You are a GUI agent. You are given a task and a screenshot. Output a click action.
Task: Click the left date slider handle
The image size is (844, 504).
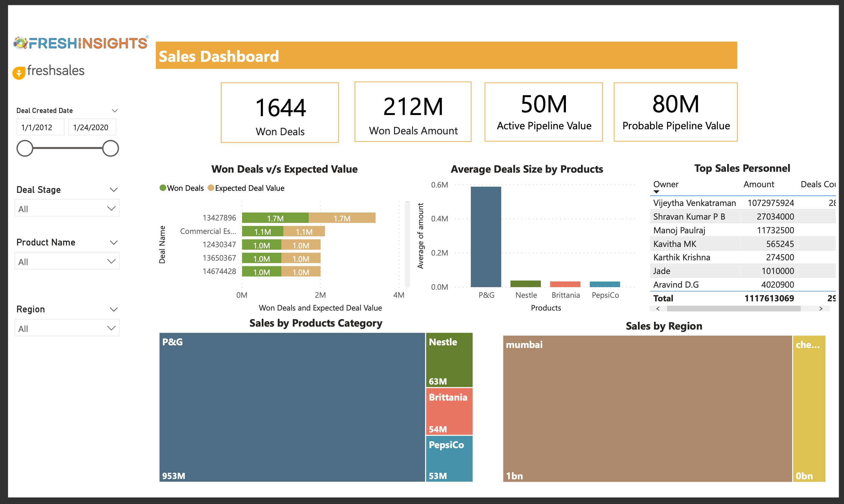coord(25,148)
